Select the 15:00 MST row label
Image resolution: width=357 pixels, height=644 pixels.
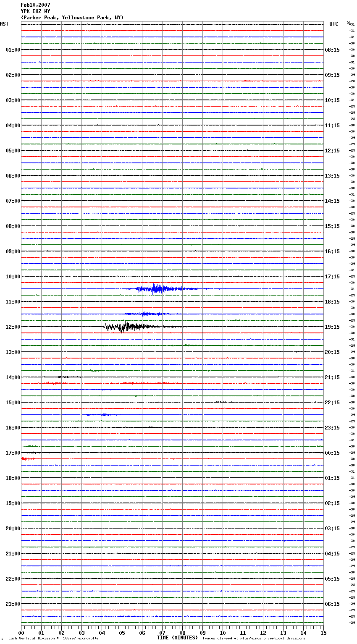click(x=13, y=403)
